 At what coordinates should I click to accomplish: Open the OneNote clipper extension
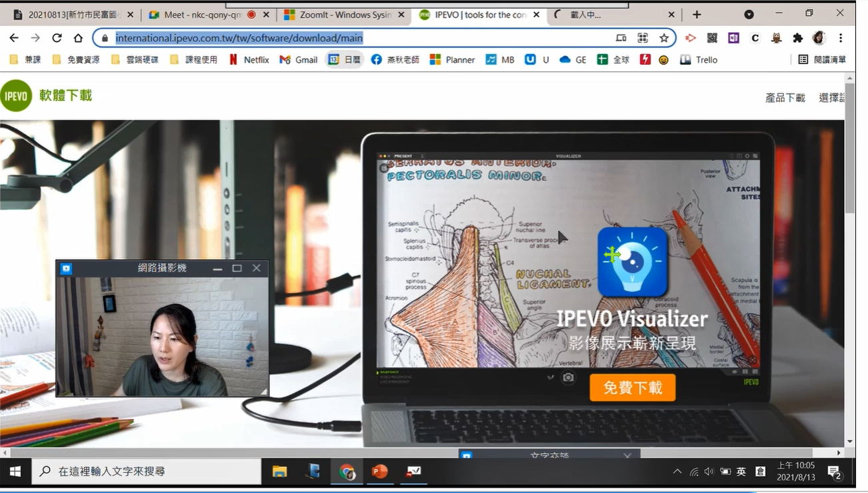click(x=733, y=38)
